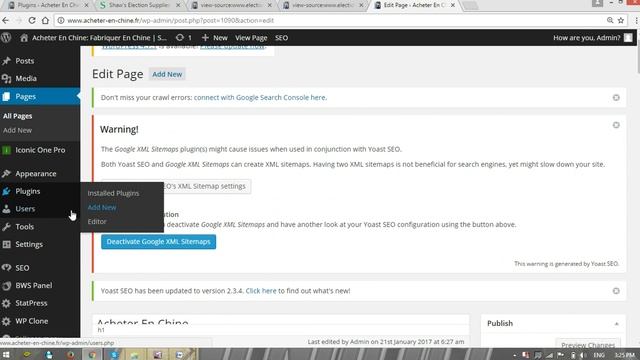Viewport: 640px width, 360px height.
Task: Open Click here link for what's new
Action: (261, 291)
